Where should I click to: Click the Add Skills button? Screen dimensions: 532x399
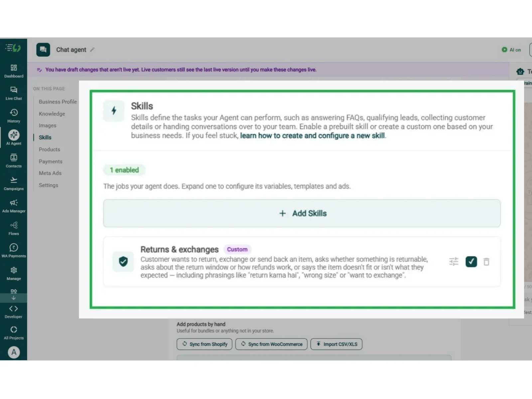tap(302, 213)
